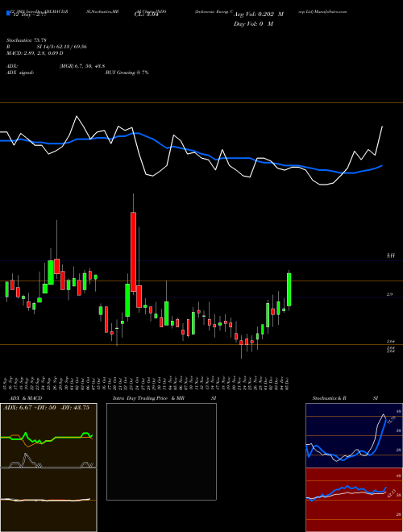Click the 2.9 price level label
The height and width of the screenshot is (532, 403).
[x=389, y=294]
